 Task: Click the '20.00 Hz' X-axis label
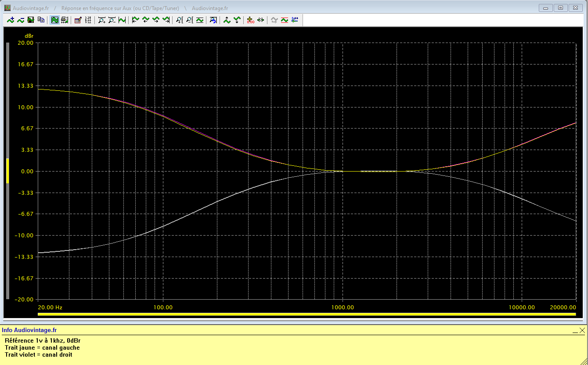pyautogui.click(x=51, y=308)
